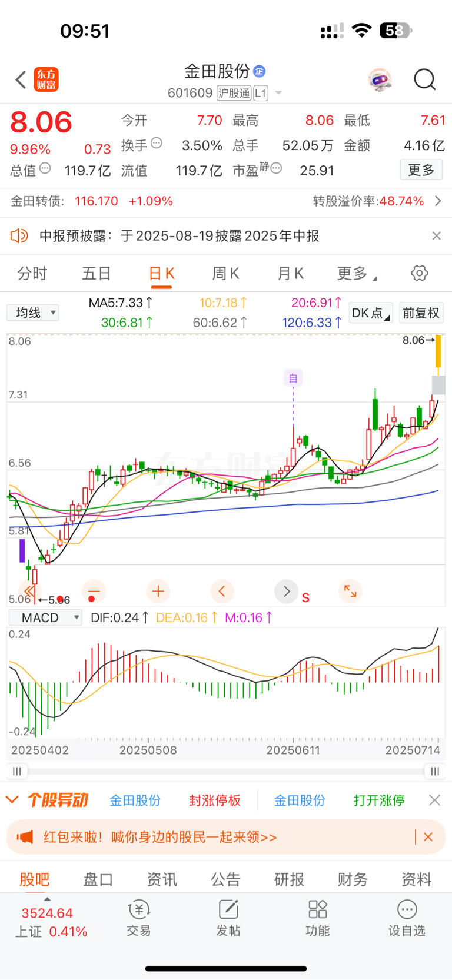Switch to the 资料 tab
Image resolution: width=452 pixels, height=980 pixels.
pyautogui.click(x=417, y=879)
